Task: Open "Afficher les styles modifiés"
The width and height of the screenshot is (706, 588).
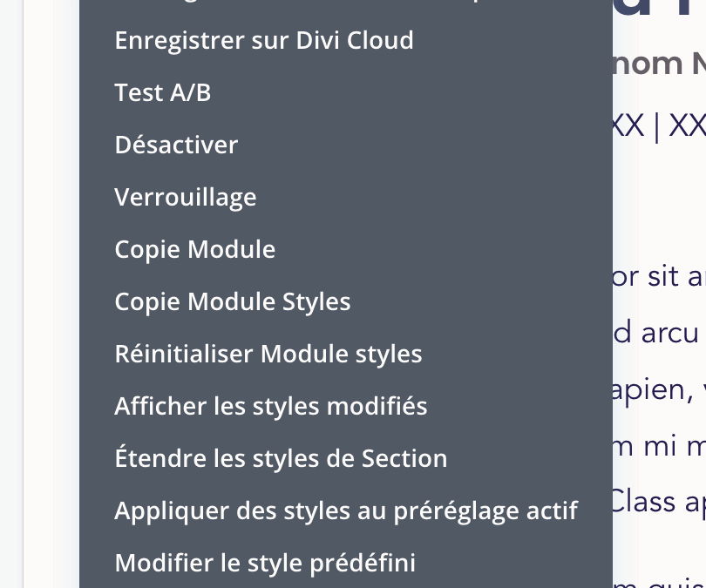Action: (x=270, y=406)
